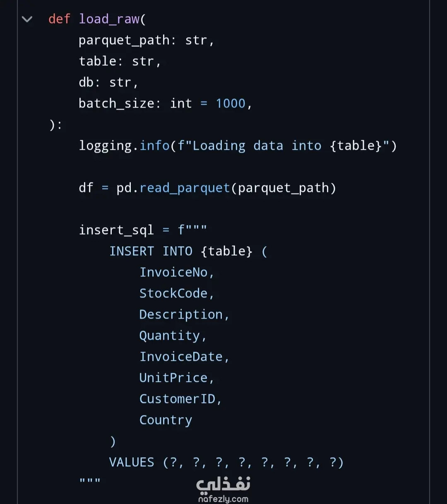Place cursor on the parquet_path: str parameter
447x504 pixels.
coord(146,40)
